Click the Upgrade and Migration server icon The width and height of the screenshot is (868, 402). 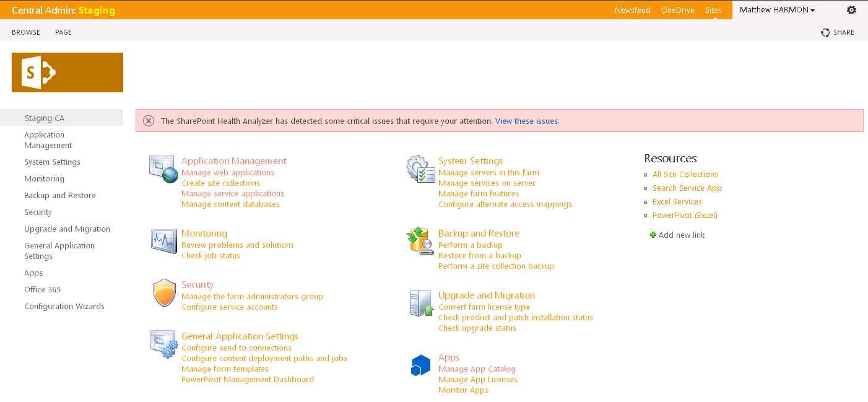click(422, 303)
